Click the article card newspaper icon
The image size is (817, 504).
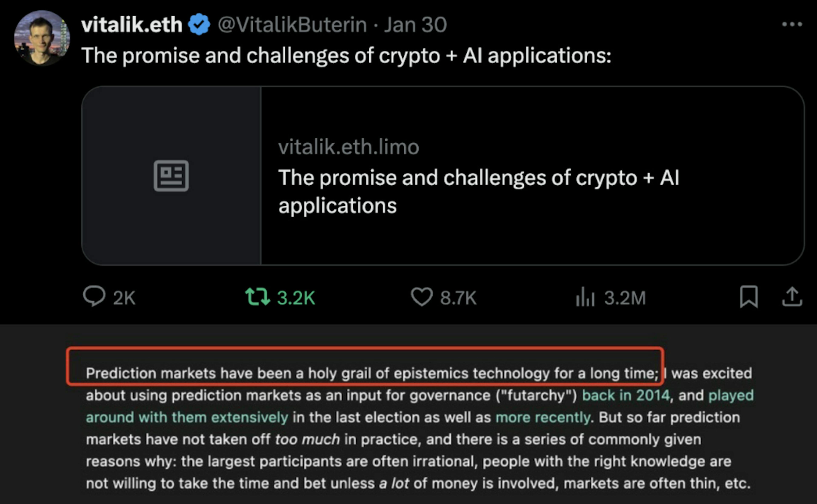(x=171, y=176)
